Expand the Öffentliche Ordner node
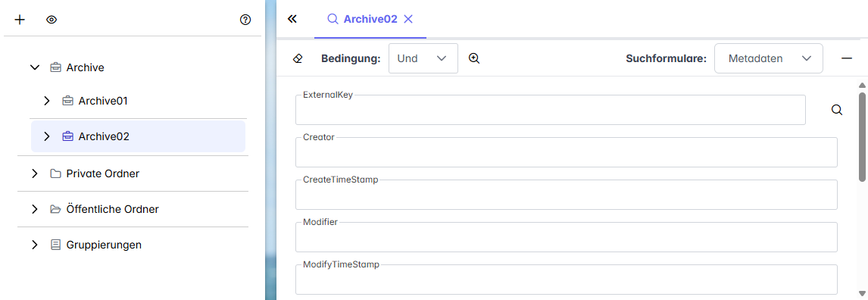868x300 pixels. tap(35, 209)
